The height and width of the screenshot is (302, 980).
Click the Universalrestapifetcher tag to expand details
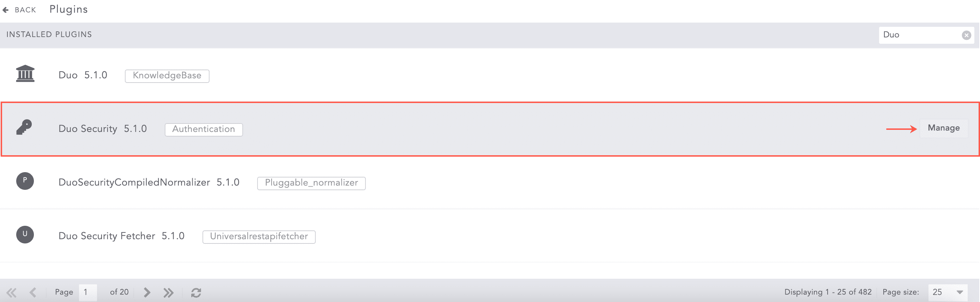[259, 237]
